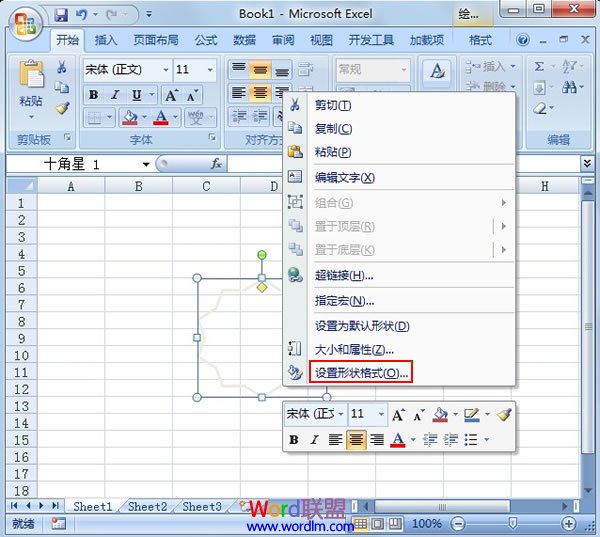Choose 剪切(T) in context menu
Screen dimensions: 600x537
pos(399,105)
